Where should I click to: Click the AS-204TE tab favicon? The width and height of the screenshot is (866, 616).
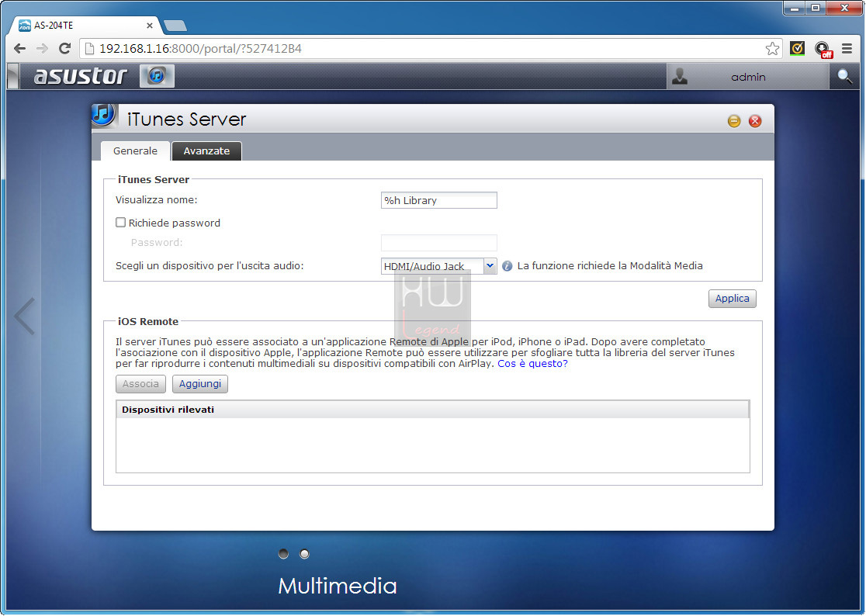pyautogui.click(x=25, y=26)
